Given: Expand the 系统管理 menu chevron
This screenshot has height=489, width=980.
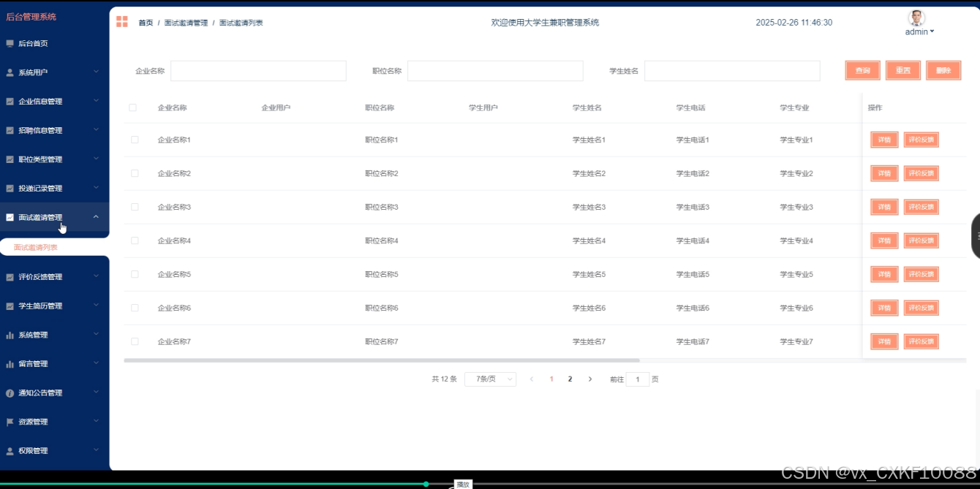Looking at the screenshot, I should coord(96,334).
